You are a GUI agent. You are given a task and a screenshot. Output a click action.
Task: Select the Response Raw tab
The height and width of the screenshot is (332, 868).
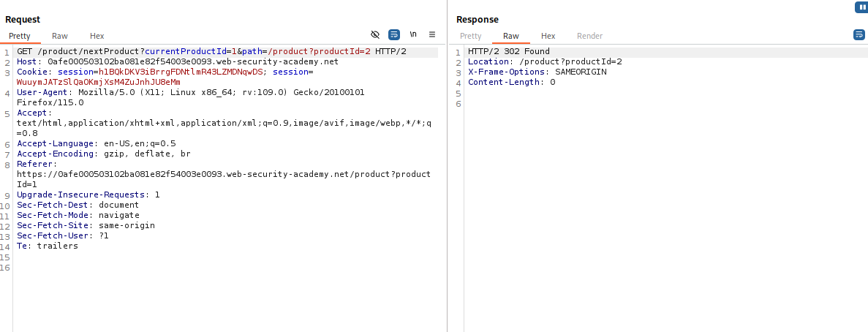tap(510, 36)
